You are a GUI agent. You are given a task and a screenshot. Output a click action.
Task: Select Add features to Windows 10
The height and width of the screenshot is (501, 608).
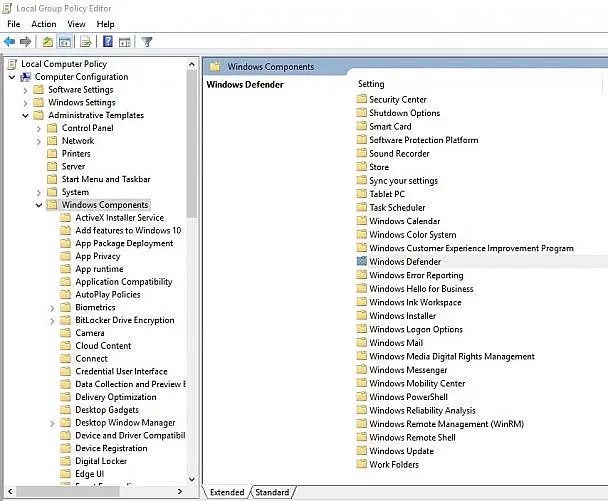(x=128, y=230)
